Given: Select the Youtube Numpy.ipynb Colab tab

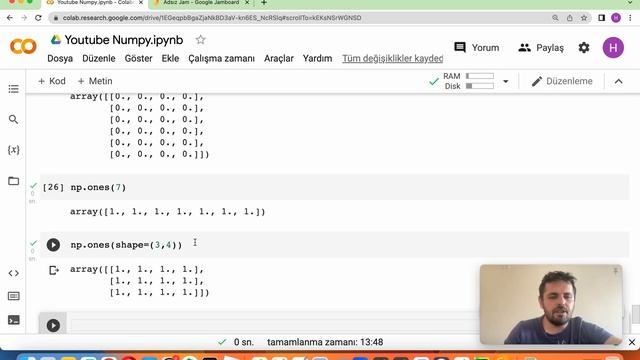Looking at the screenshot, I should pyautogui.click(x=94, y=3).
